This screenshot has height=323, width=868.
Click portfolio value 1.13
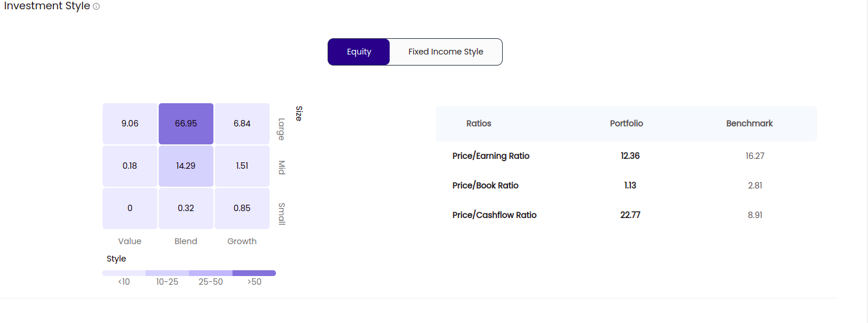pyautogui.click(x=630, y=186)
